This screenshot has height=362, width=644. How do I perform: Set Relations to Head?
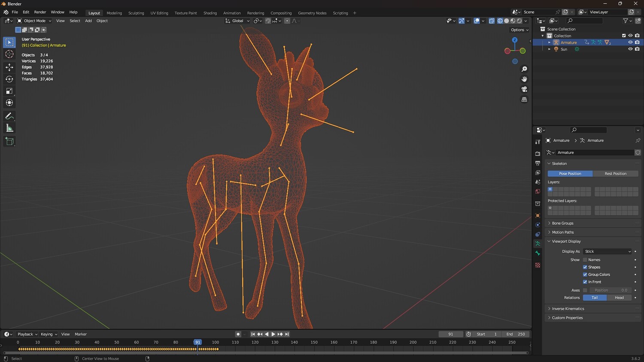pos(619,298)
